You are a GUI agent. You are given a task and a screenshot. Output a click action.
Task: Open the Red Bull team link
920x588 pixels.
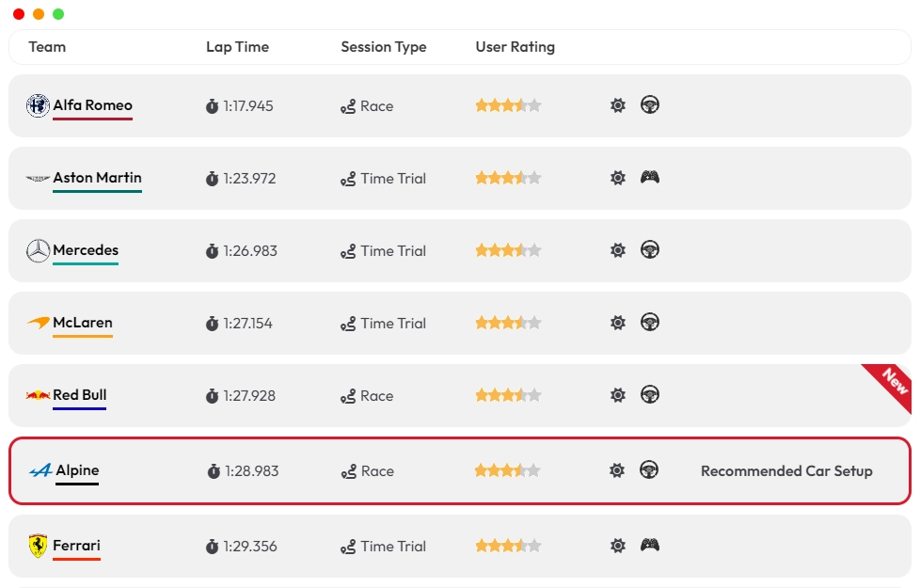tap(80, 395)
